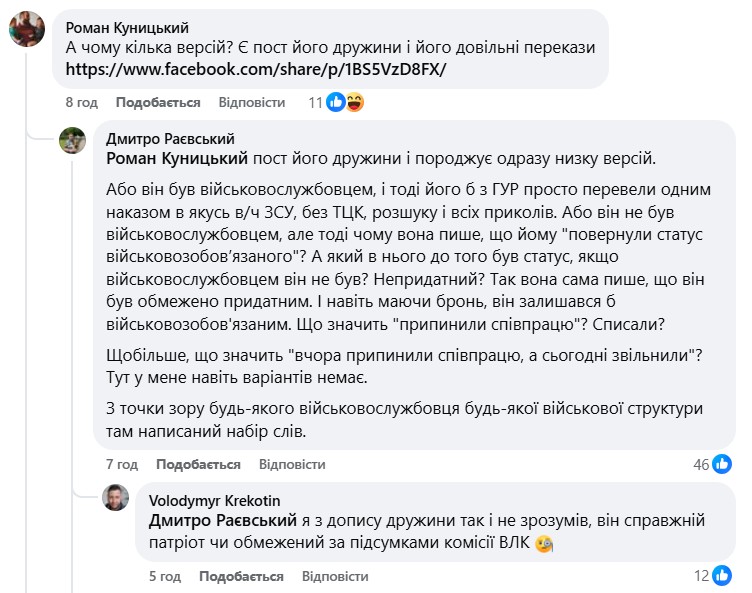This screenshot has height=593, width=752.
Task: Like Роман Куницький's comment with Подобається
Action: point(158,102)
